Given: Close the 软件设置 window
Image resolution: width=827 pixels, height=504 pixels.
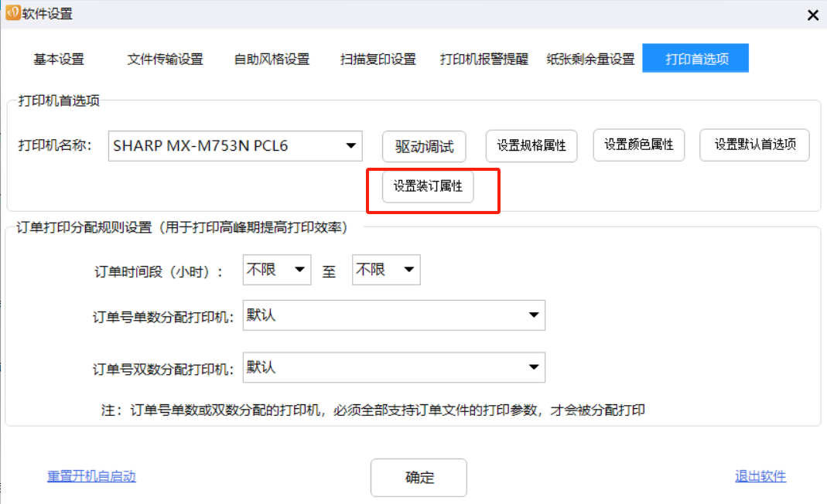Looking at the screenshot, I should 812,15.
